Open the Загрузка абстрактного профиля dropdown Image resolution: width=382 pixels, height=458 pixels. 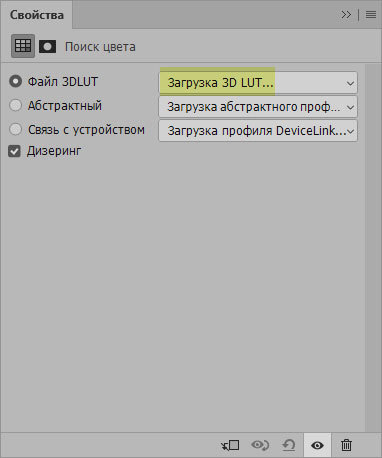pyautogui.click(x=258, y=107)
